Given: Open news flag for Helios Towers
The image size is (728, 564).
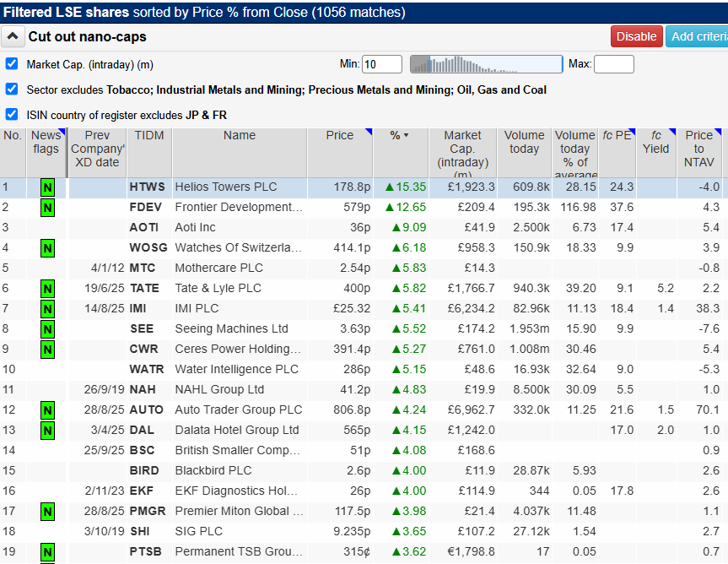Looking at the screenshot, I should (x=47, y=187).
